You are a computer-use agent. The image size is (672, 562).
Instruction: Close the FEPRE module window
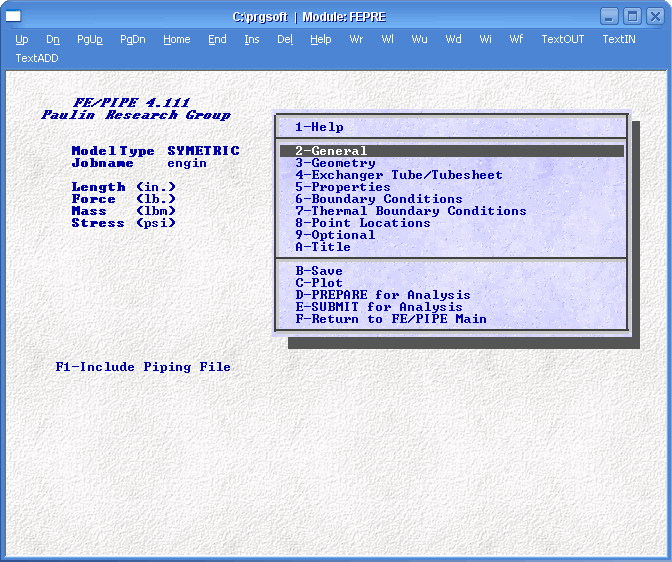pos(655,17)
